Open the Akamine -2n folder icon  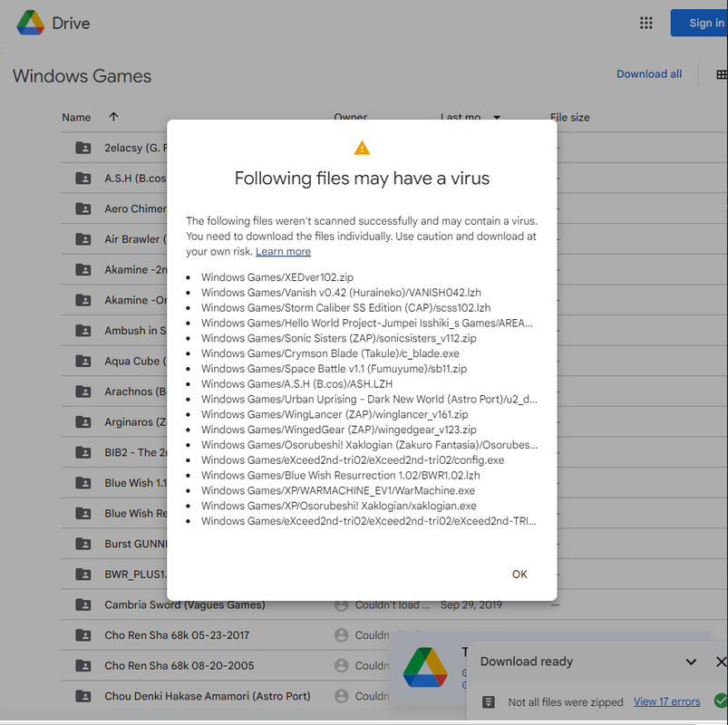click(83, 270)
